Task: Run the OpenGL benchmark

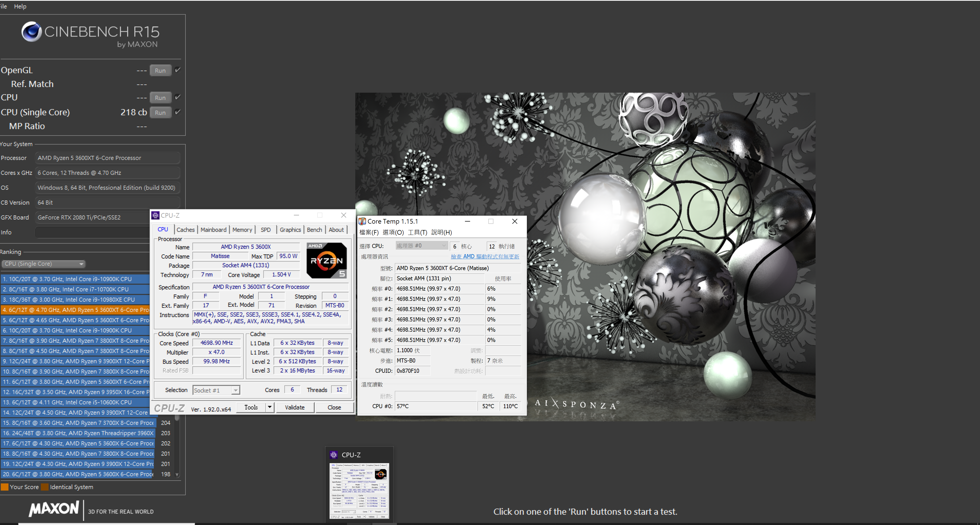Action: 160,70
